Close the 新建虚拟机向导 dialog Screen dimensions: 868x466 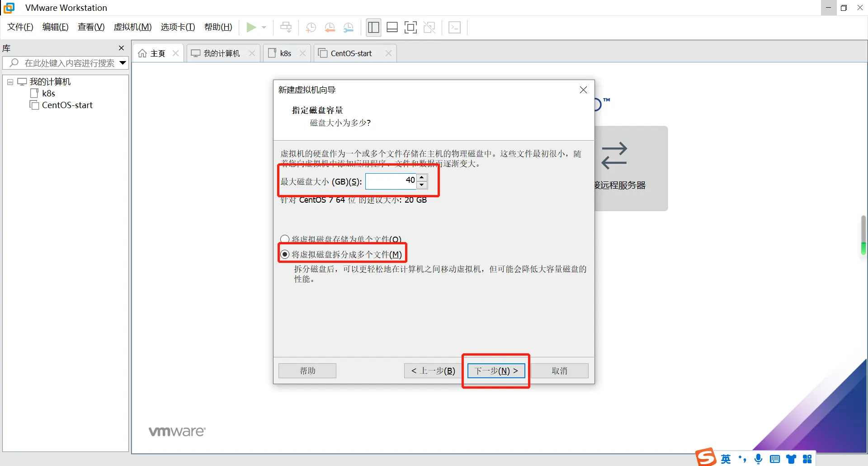click(x=583, y=90)
